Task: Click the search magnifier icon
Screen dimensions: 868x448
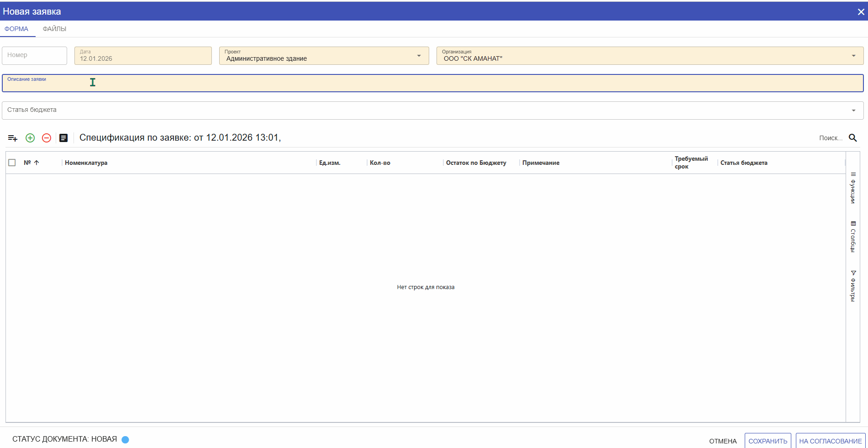Action: pyautogui.click(x=852, y=138)
